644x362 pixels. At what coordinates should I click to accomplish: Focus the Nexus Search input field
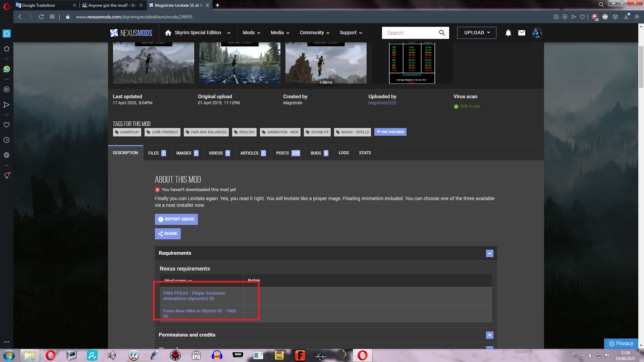click(411, 33)
